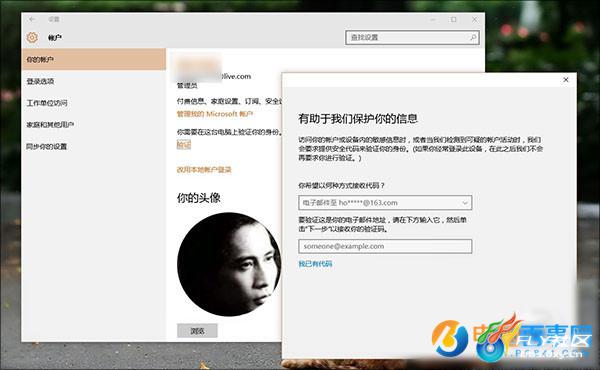Open 家庭和其他用户 in the sidebar
600x370 pixels.
click(x=94, y=125)
